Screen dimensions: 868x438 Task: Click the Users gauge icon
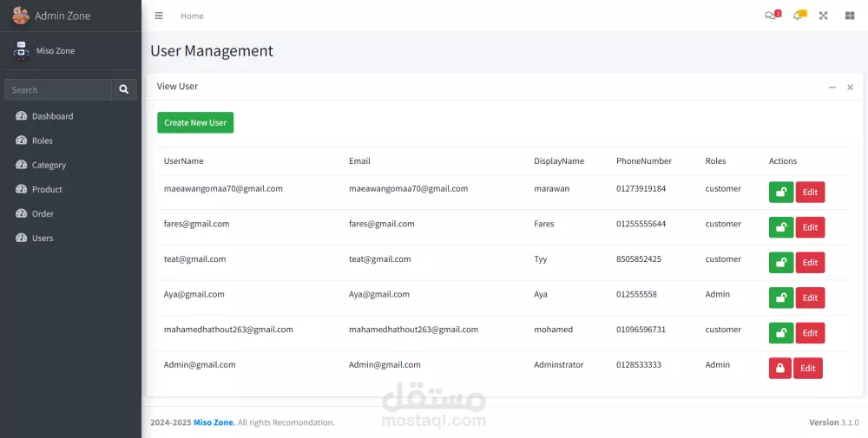pos(21,238)
